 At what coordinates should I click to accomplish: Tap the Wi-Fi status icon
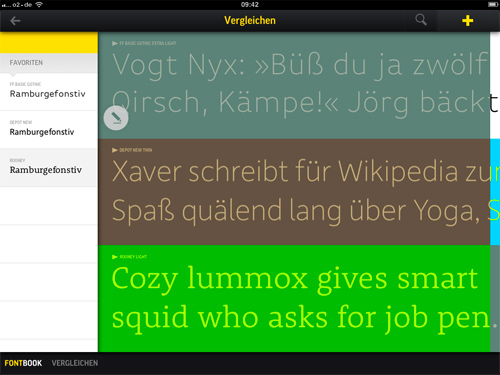click(x=39, y=5)
